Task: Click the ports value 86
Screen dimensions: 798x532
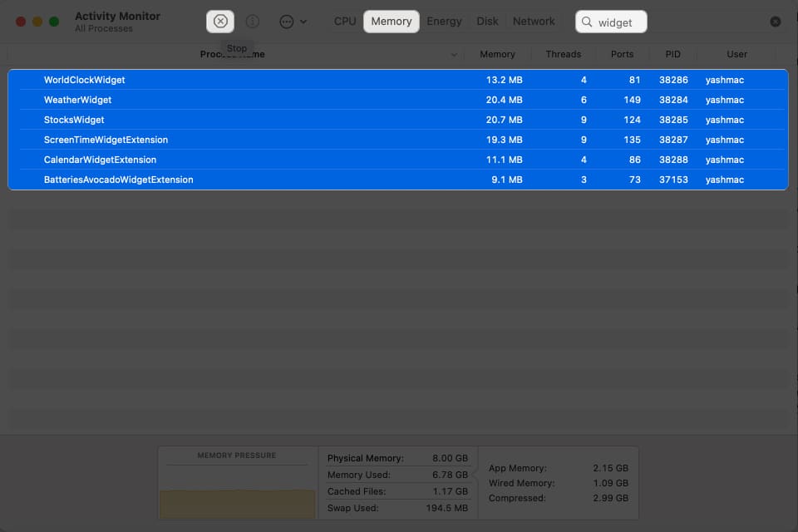Action: tap(634, 160)
